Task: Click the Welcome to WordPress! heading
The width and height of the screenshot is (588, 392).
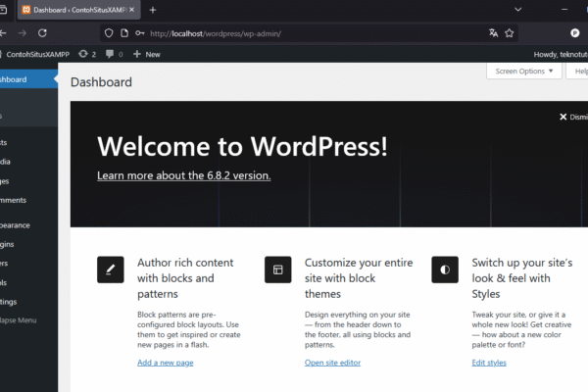Action: (242, 146)
